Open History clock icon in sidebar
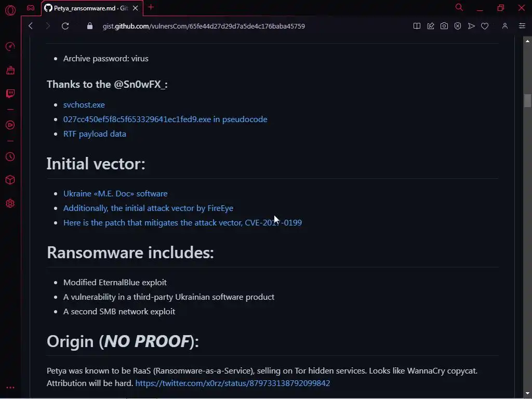The height and width of the screenshot is (399, 532). tap(10, 156)
